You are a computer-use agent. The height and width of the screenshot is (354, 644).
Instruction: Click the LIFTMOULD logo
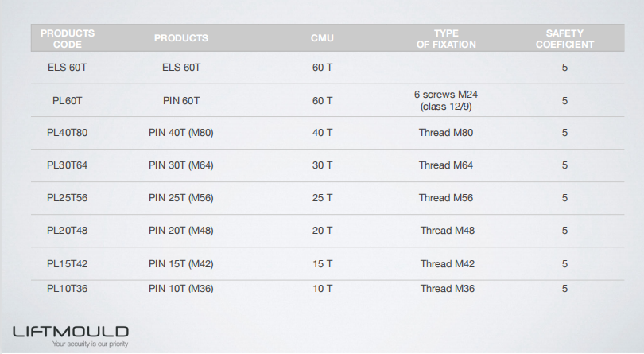pyautogui.click(x=70, y=331)
